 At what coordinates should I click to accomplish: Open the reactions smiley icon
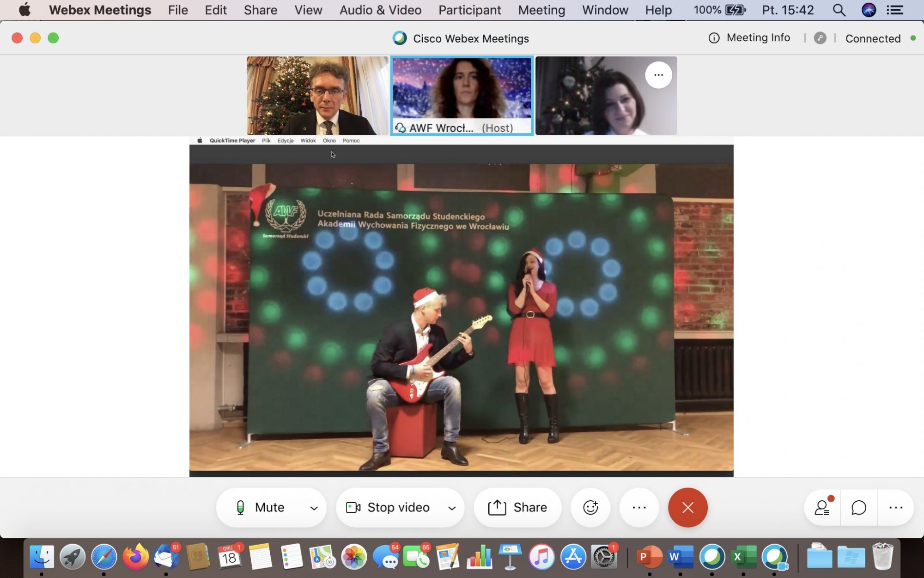click(590, 507)
